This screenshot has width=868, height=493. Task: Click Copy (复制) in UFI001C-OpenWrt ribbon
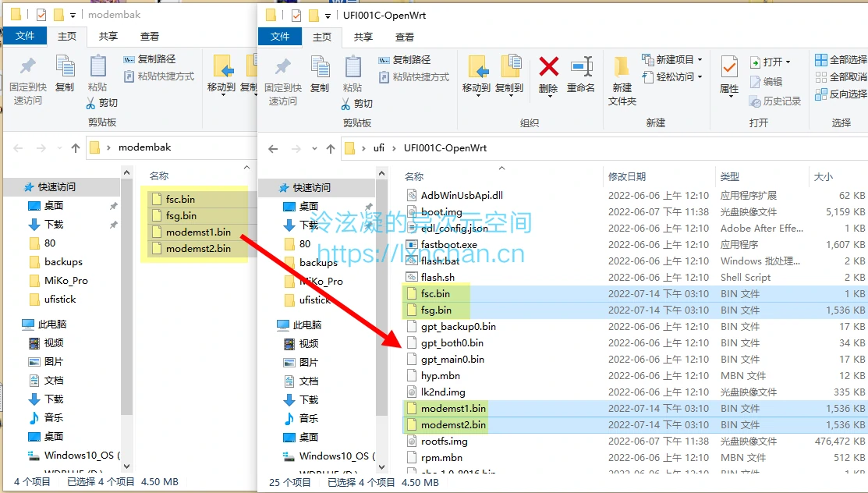(320, 74)
